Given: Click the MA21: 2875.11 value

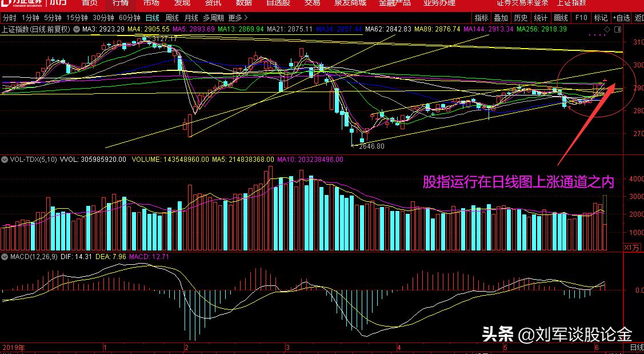Looking at the screenshot, I should pyautogui.click(x=290, y=29).
